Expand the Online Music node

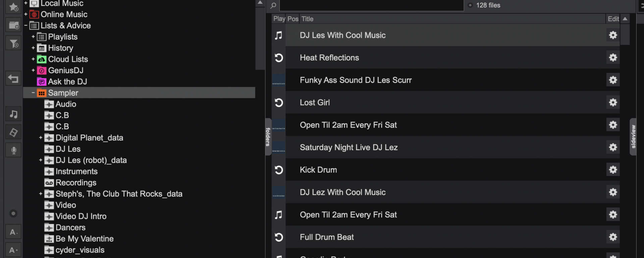tap(26, 14)
